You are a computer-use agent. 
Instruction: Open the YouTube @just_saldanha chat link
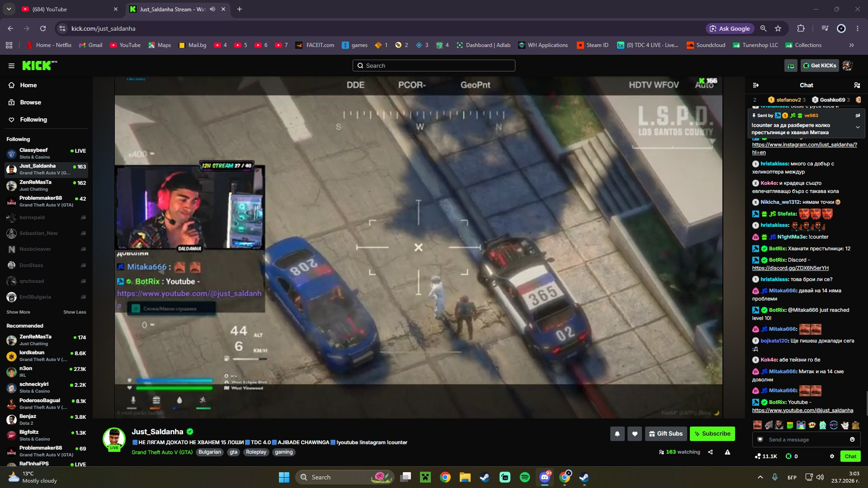pyautogui.click(x=802, y=410)
